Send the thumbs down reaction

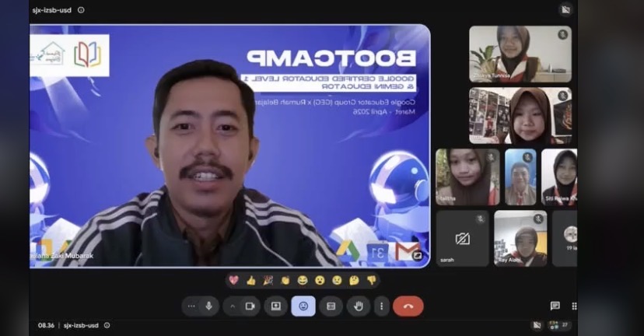[371, 281]
